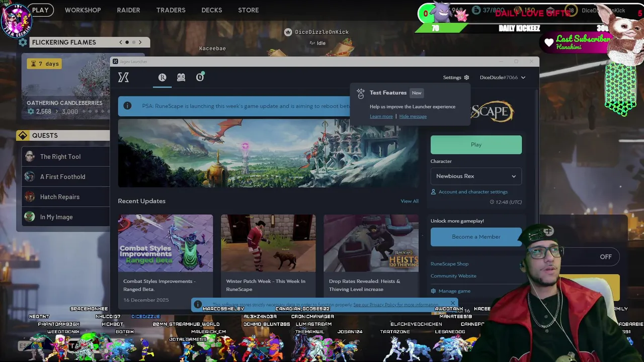Click the Manage game gear icon
Screen dimensions: 644x362
433,291
